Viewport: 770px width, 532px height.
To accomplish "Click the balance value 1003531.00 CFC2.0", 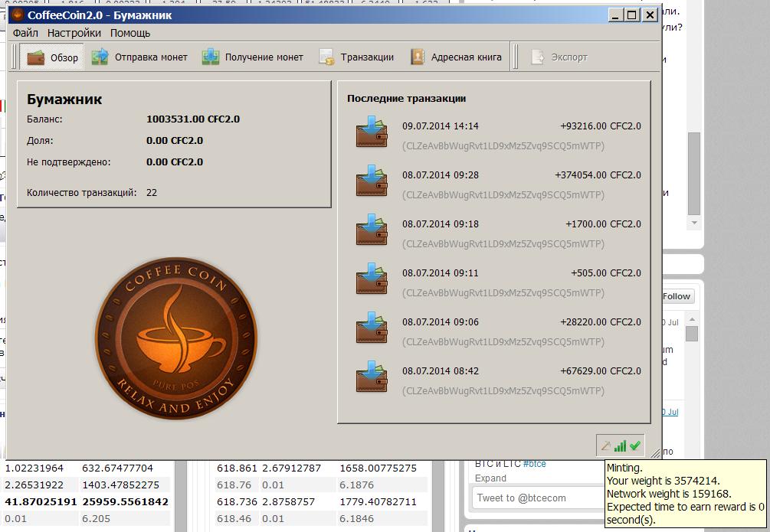I will tap(193, 119).
